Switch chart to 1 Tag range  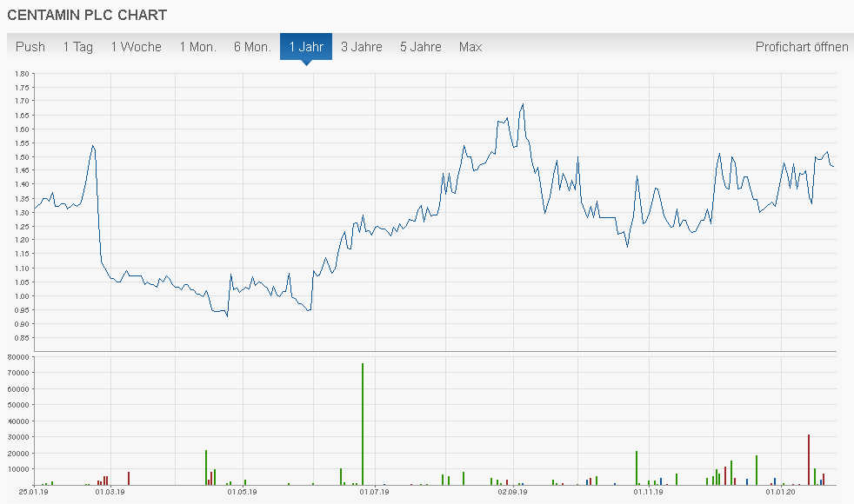(x=78, y=47)
